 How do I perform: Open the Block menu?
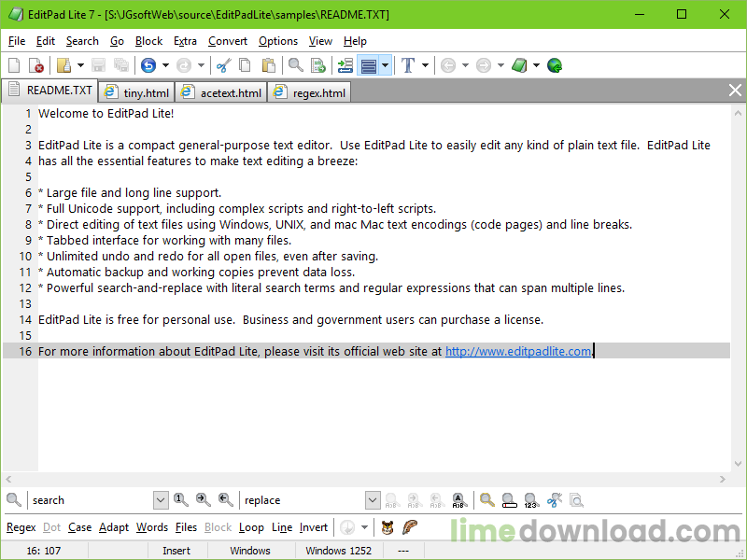(148, 41)
